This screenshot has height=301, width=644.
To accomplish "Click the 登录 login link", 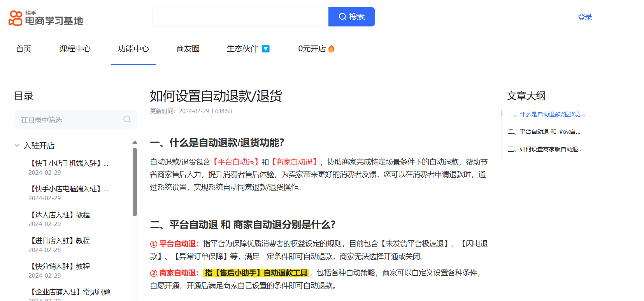I will 585,17.
